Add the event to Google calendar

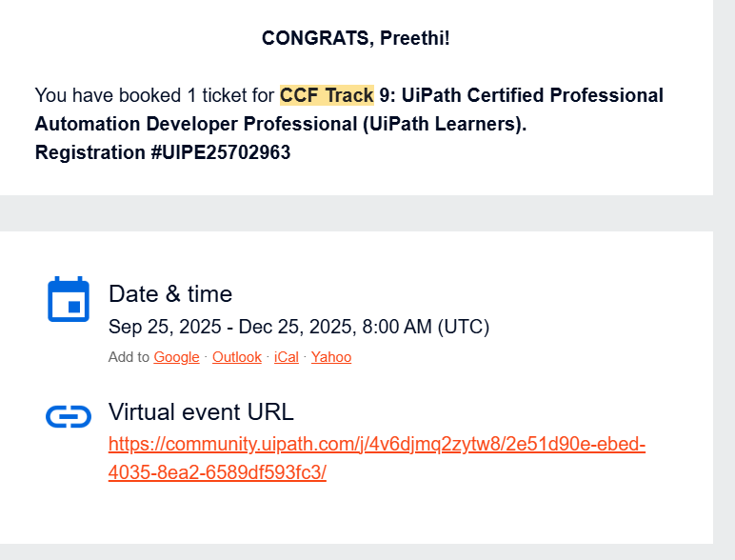pos(177,357)
